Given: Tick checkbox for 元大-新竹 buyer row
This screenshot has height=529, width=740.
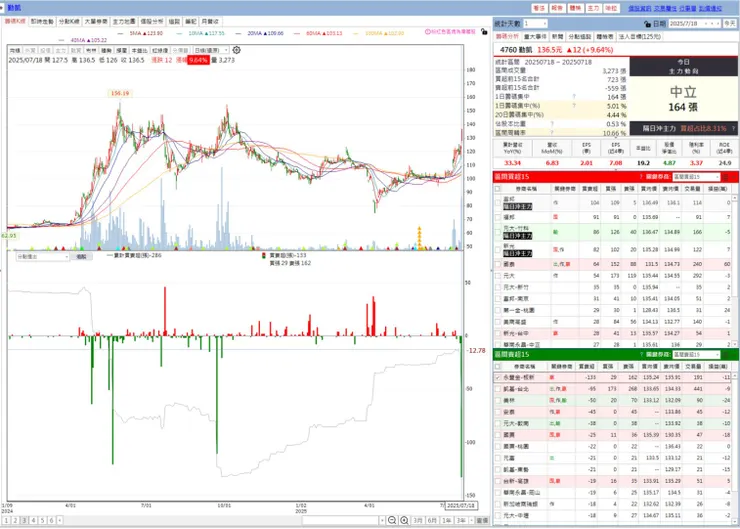Looking at the screenshot, I should tap(497, 287).
